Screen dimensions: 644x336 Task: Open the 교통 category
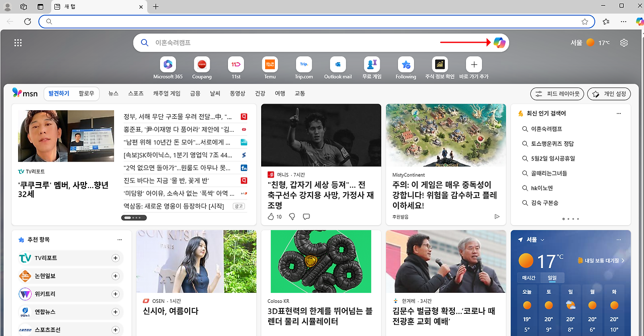click(300, 94)
